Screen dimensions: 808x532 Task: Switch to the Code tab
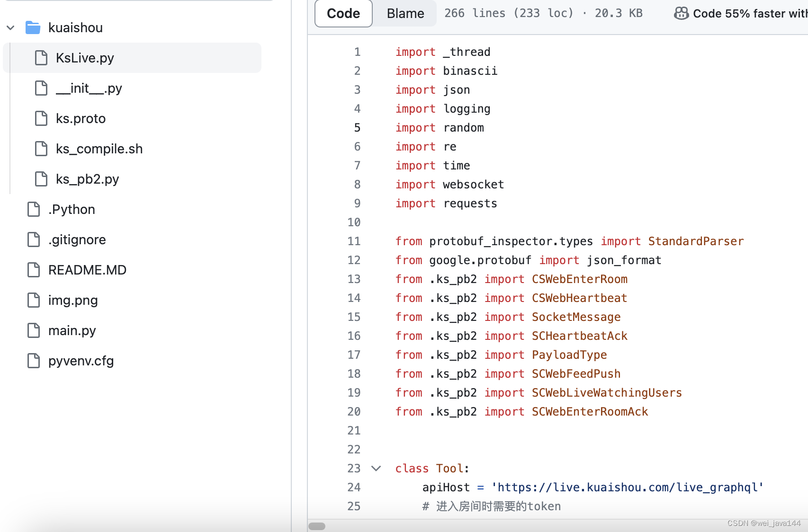pyautogui.click(x=343, y=13)
